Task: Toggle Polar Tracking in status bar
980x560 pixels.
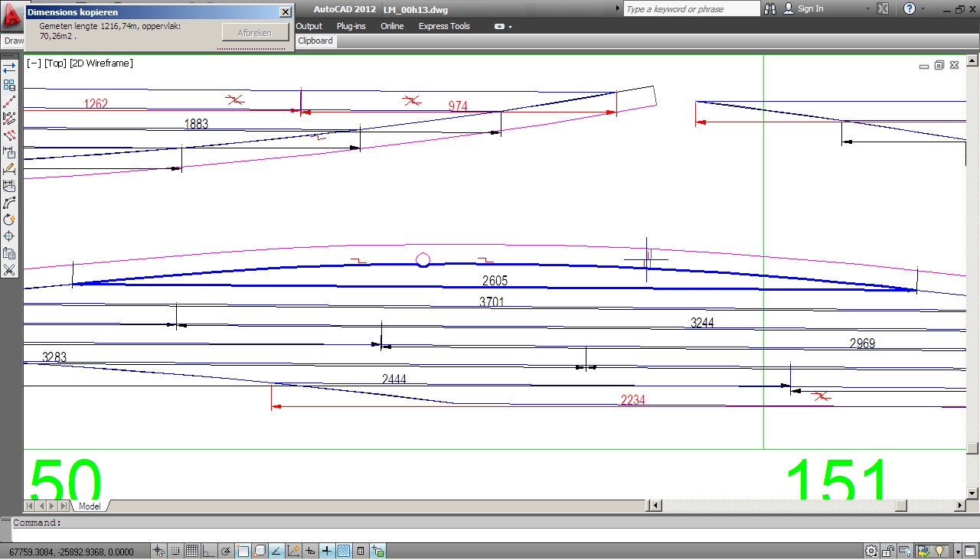Action: [226, 551]
